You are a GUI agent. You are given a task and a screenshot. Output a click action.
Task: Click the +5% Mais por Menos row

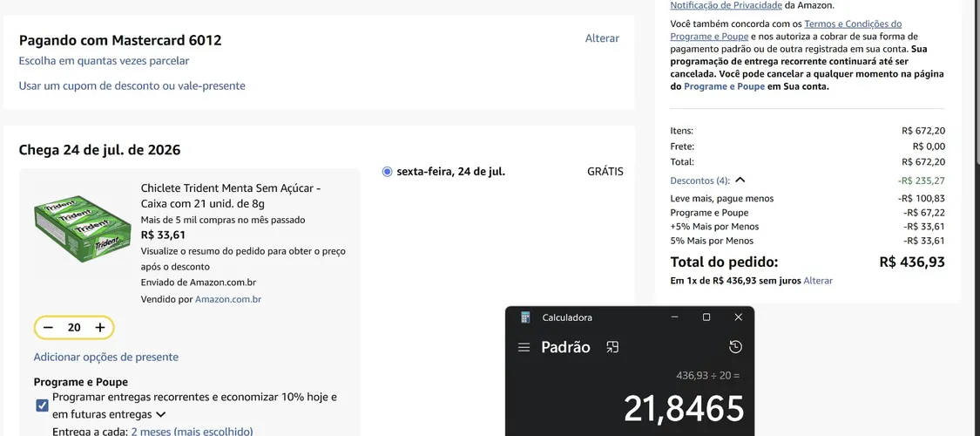808,227
